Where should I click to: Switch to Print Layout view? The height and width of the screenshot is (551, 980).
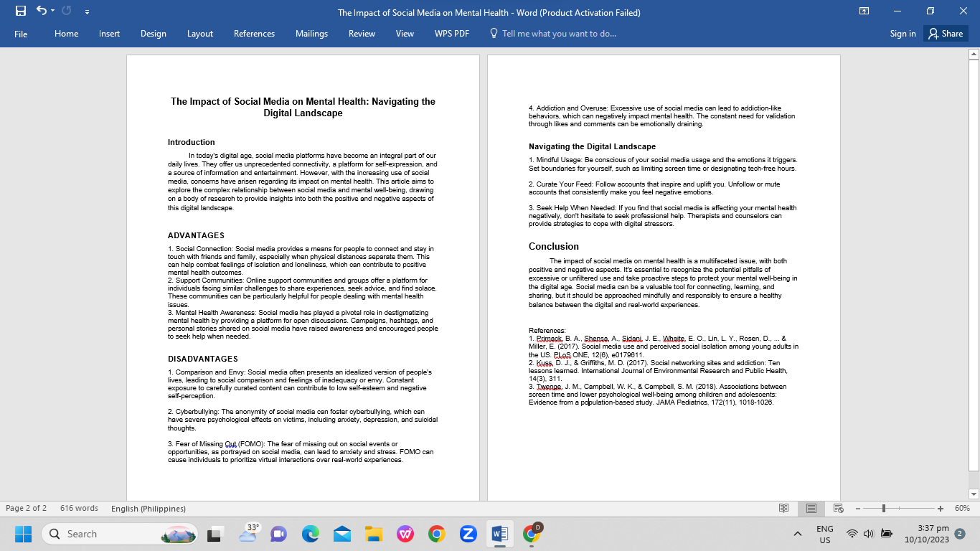coord(811,508)
